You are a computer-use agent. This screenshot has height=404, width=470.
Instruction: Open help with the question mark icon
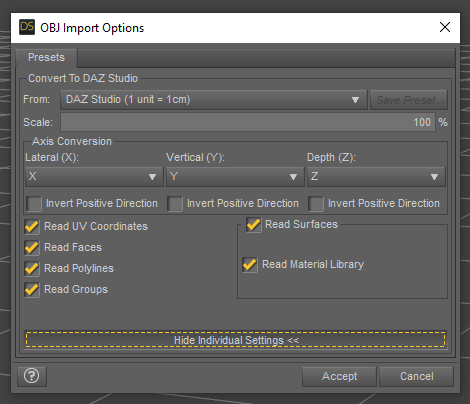(x=32, y=376)
